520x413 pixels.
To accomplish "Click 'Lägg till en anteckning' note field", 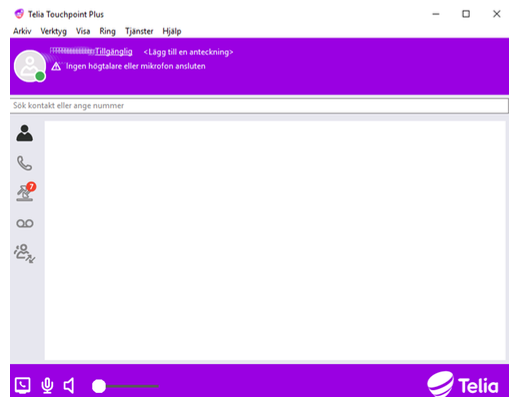I will [x=188, y=52].
